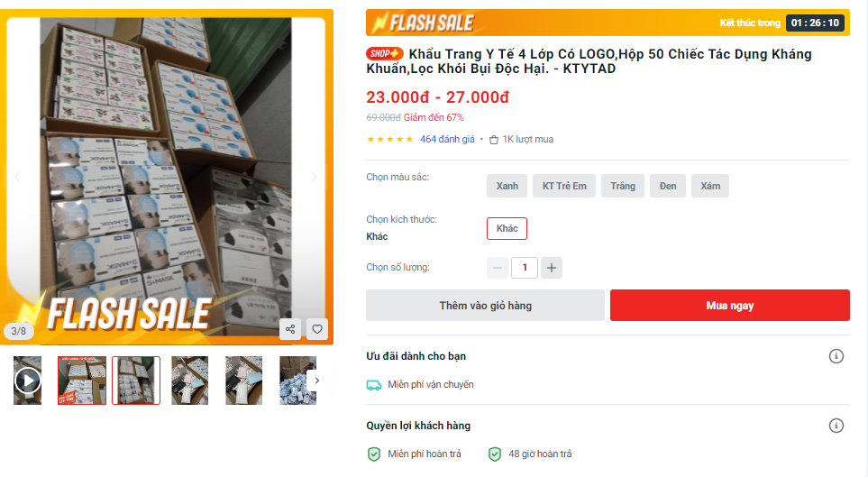Open info icon for Quyền lợi khách hàng

(x=836, y=426)
